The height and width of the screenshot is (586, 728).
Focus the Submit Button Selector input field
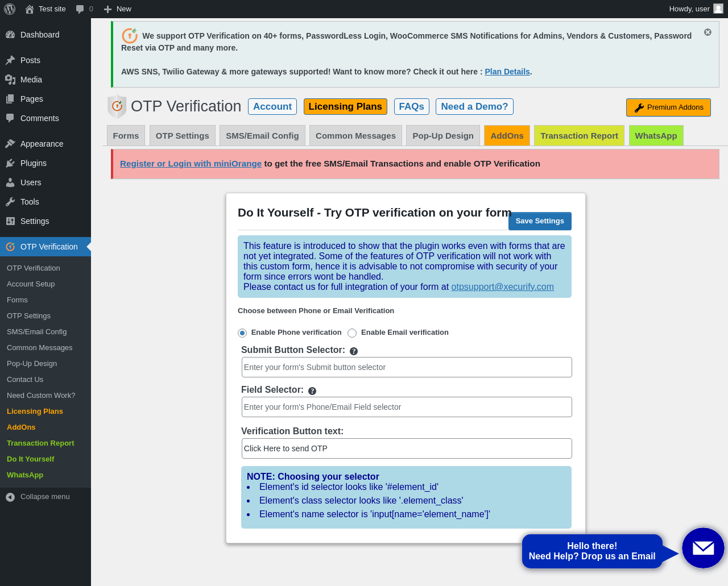407,367
